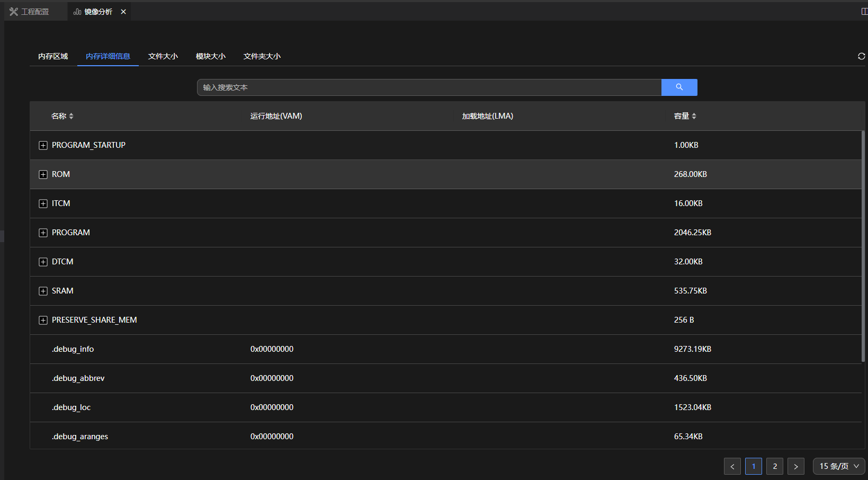Toggle the split layout icon in corner

click(864, 12)
